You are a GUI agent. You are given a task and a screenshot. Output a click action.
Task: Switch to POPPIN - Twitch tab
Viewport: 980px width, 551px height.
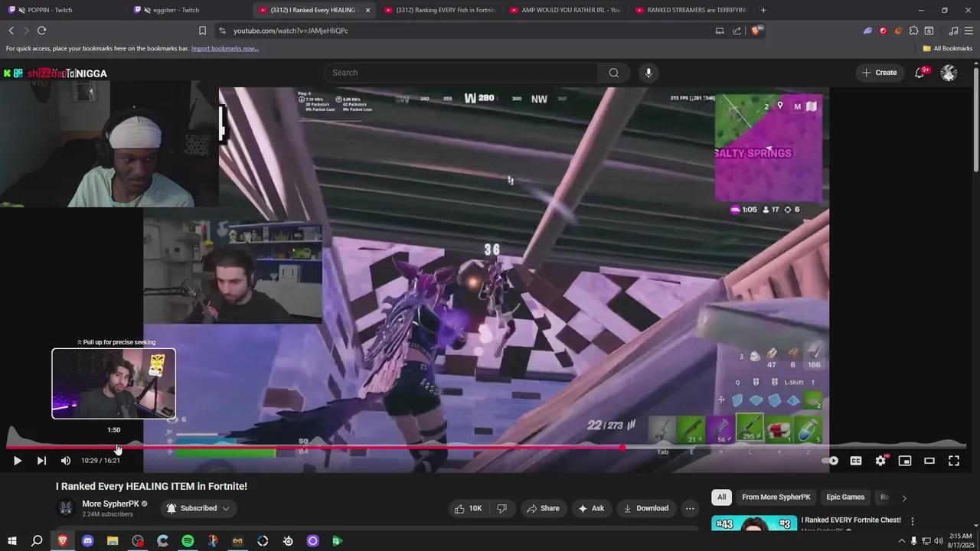pos(63,10)
